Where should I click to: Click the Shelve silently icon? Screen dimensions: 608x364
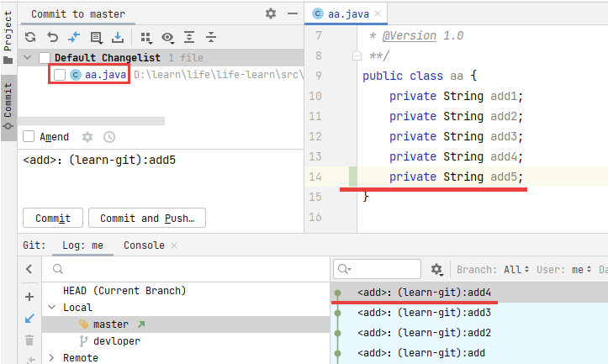(x=118, y=37)
